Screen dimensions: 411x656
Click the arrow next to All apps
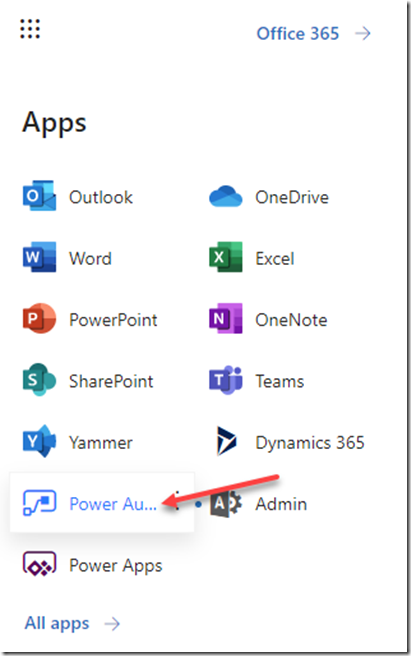(112, 624)
